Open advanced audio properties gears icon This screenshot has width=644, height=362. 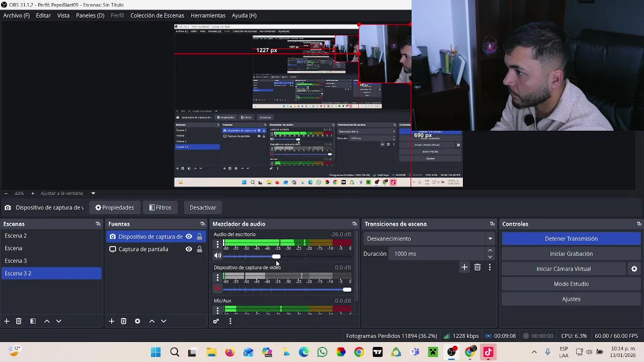click(216, 321)
